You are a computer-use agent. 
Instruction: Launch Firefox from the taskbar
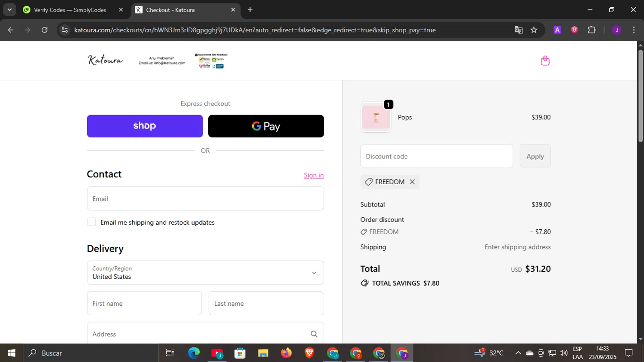(286, 353)
